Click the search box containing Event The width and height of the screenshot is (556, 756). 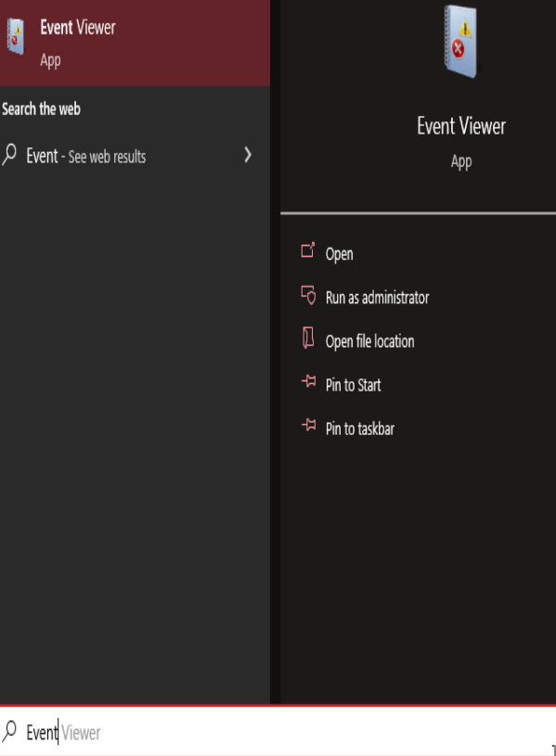click(x=278, y=731)
